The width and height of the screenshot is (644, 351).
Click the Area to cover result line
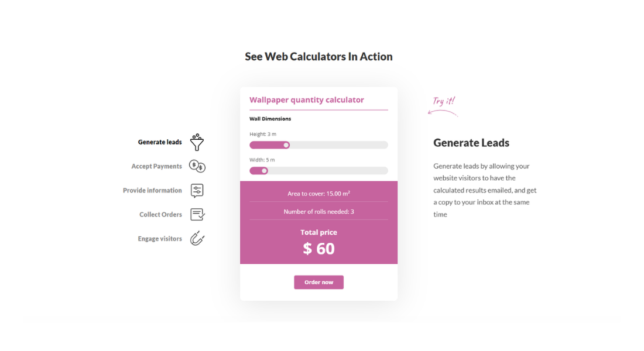point(318,194)
